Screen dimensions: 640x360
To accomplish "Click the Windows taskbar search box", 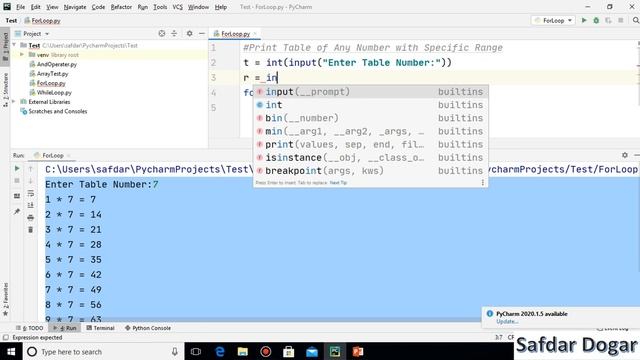I will [102, 351].
